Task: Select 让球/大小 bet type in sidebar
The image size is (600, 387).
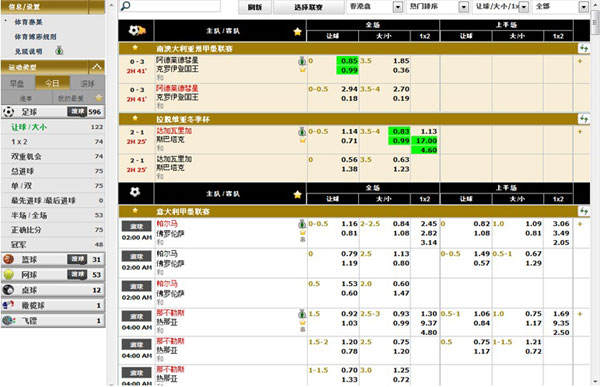Action: click(x=29, y=127)
